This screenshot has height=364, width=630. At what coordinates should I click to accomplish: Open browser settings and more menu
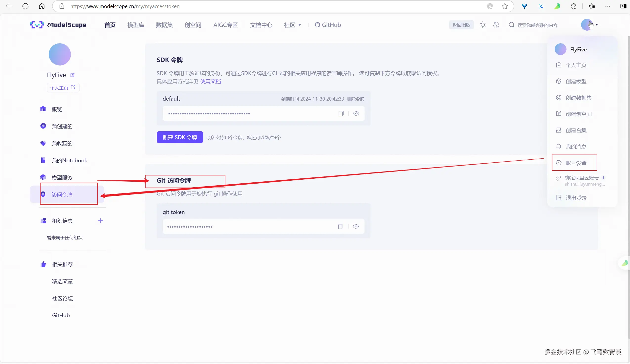608,6
